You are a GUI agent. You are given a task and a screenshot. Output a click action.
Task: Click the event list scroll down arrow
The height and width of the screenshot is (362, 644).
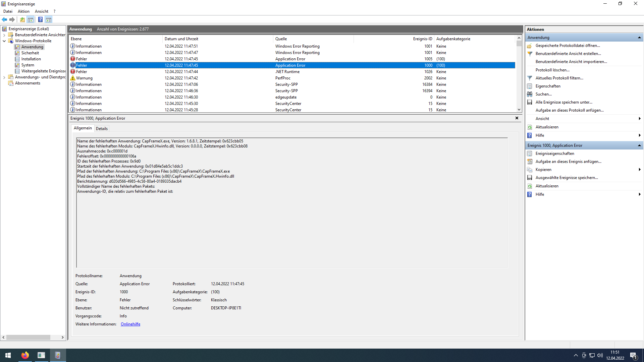tap(519, 110)
